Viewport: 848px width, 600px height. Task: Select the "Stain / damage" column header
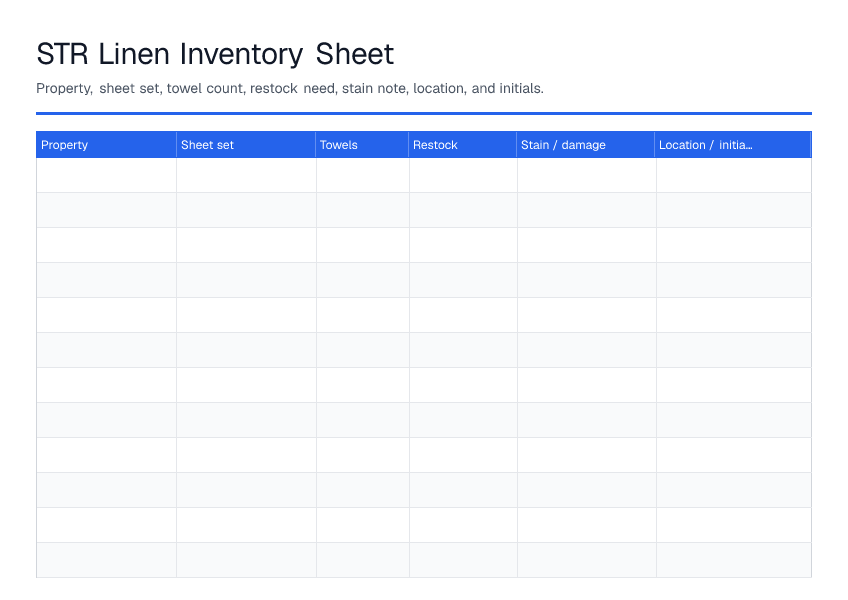tap(585, 145)
